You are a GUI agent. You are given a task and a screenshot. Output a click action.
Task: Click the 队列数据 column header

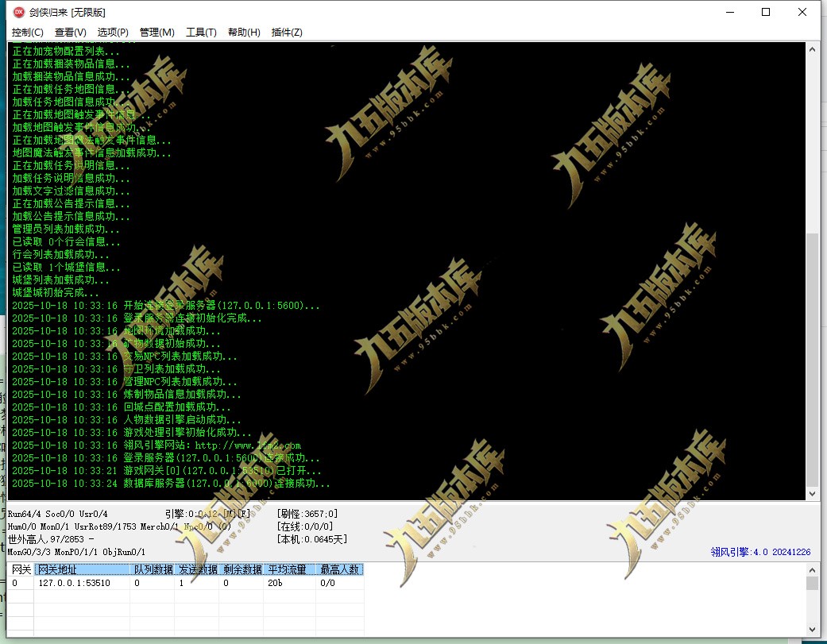(x=153, y=569)
